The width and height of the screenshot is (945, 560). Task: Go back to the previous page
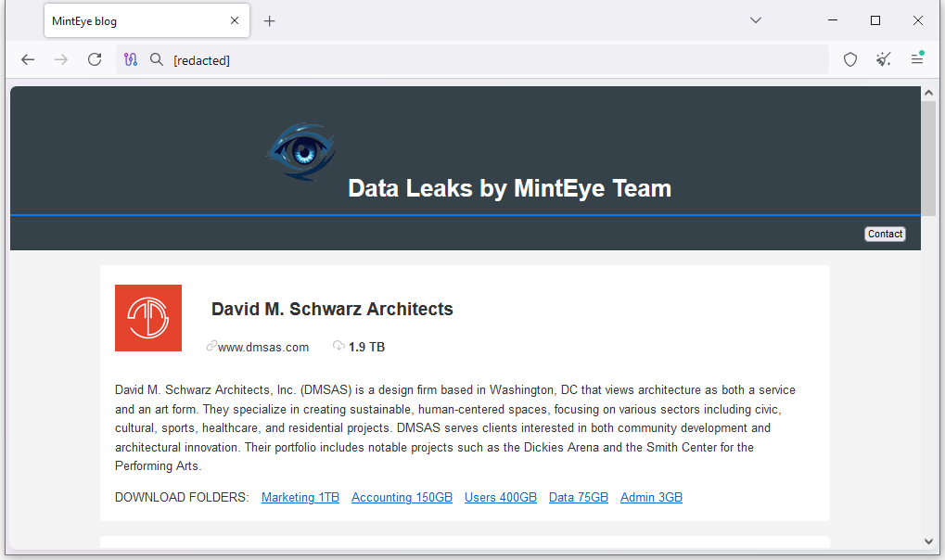pyautogui.click(x=28, y=59)
